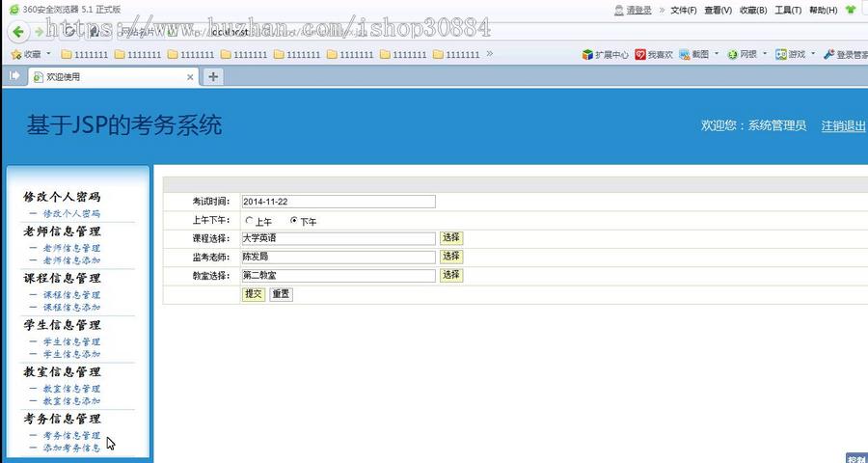Open 教室信息添加 sidebar link

point(71,401)
